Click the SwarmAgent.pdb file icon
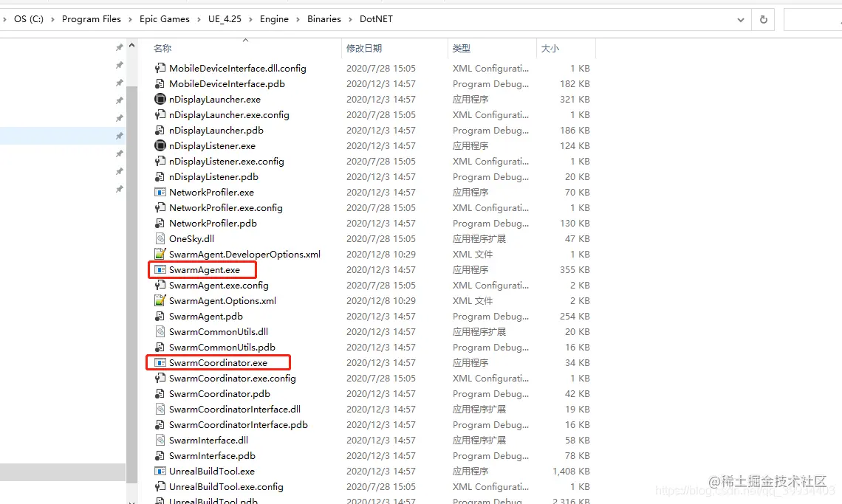 pos(160,317)
